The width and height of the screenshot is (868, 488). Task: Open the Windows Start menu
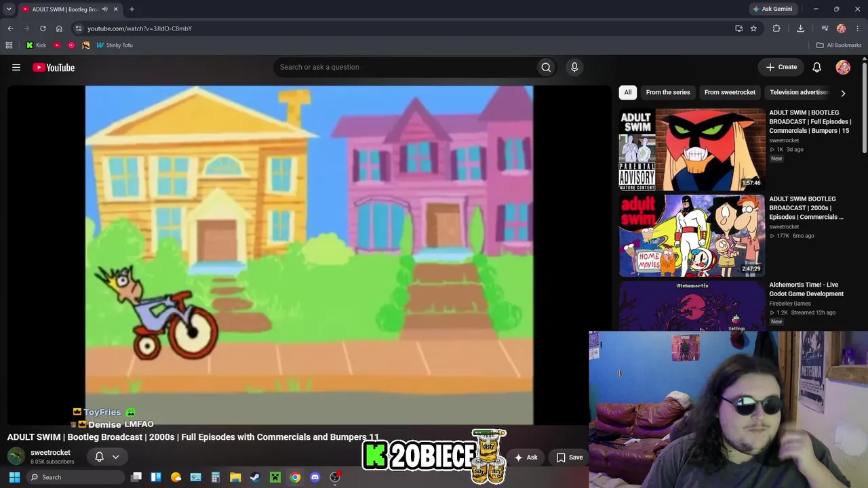pos(14,477)
